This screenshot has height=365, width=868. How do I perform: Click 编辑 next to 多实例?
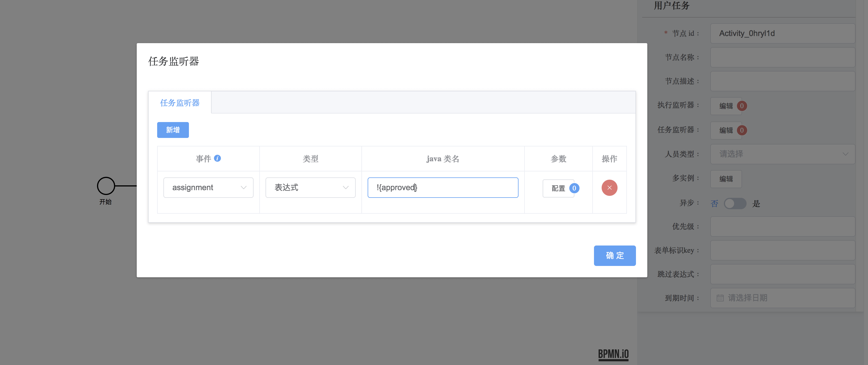pyautogui.click(x=726, y=179)
